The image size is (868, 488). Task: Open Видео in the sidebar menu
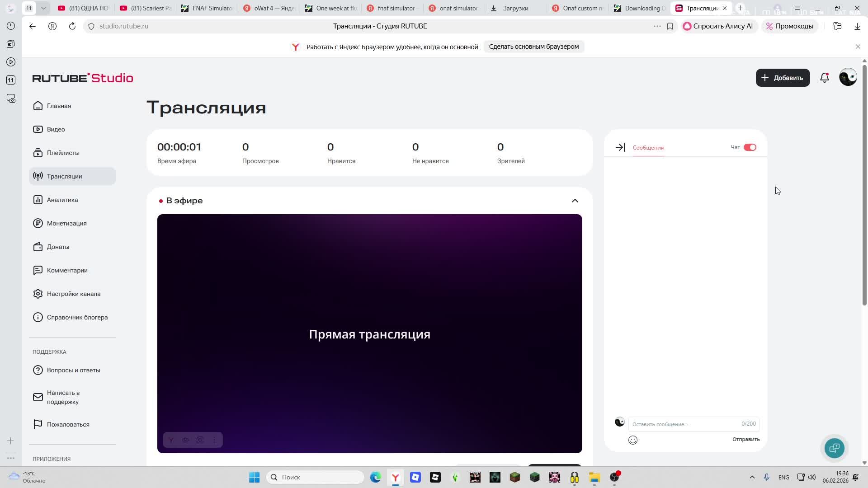click(x=56, y=129)
